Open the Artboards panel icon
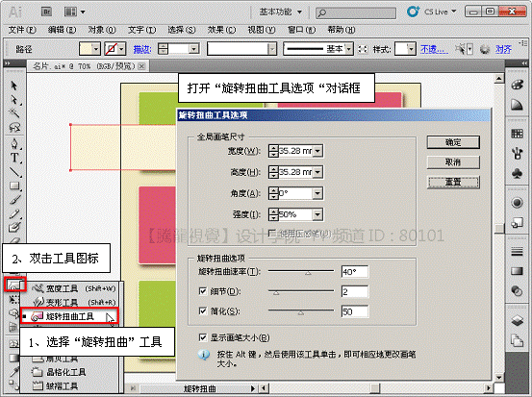This screenshot has width=532, height=397. coord(517,340)
